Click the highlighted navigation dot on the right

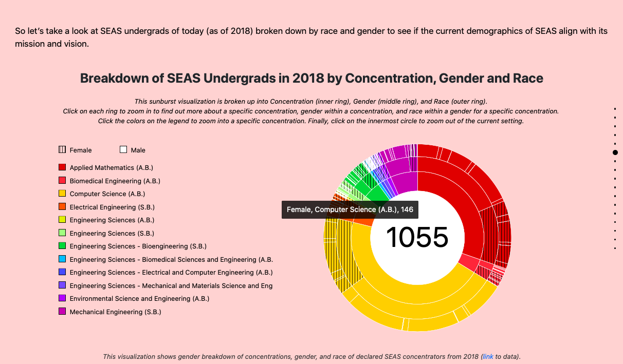pos(616,152)
